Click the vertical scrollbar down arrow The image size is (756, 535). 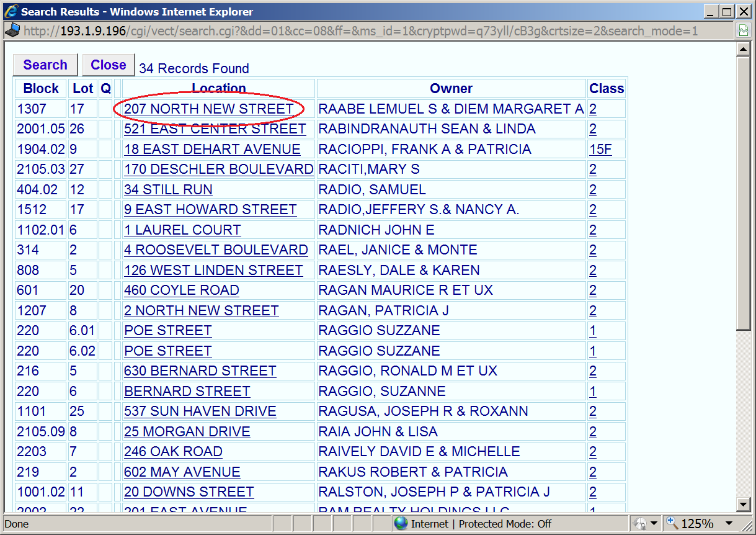[743, 503]
